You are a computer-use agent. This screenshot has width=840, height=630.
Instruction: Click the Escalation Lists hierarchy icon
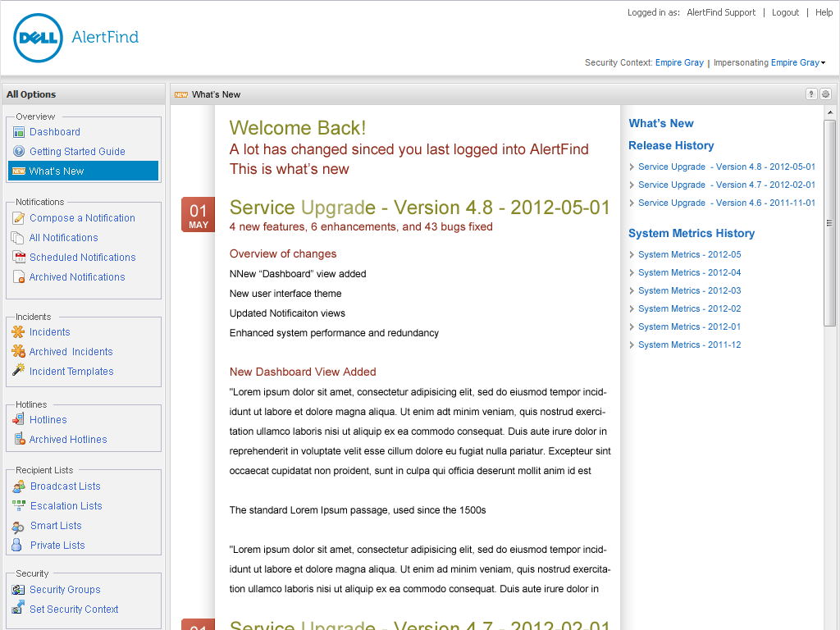point(19,505)
